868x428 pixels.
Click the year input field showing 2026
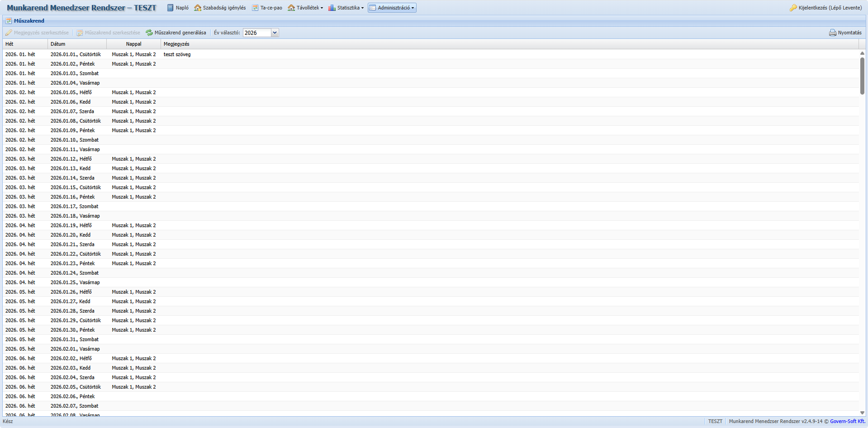pyautogui.click(x=257, y=33)
